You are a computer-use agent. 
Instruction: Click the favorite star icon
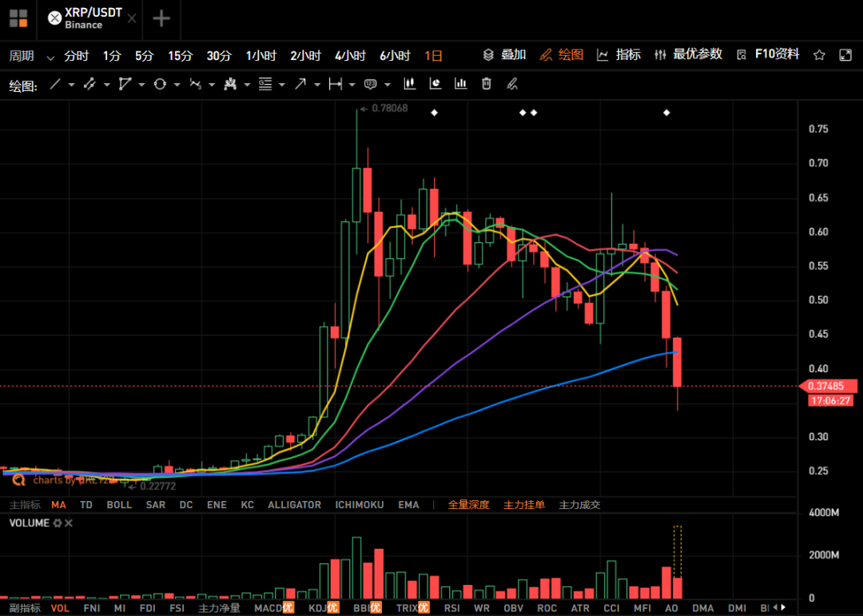coord(819,55)
